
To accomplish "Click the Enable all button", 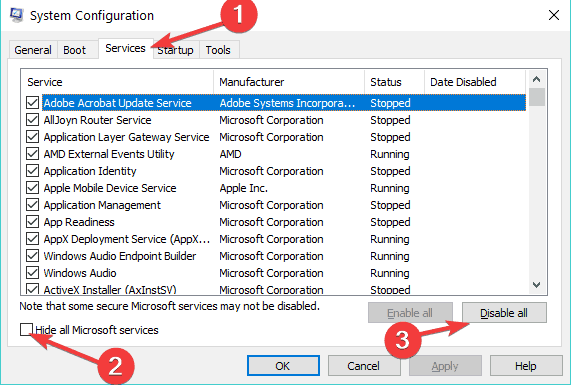I will [x=410, y=313].
